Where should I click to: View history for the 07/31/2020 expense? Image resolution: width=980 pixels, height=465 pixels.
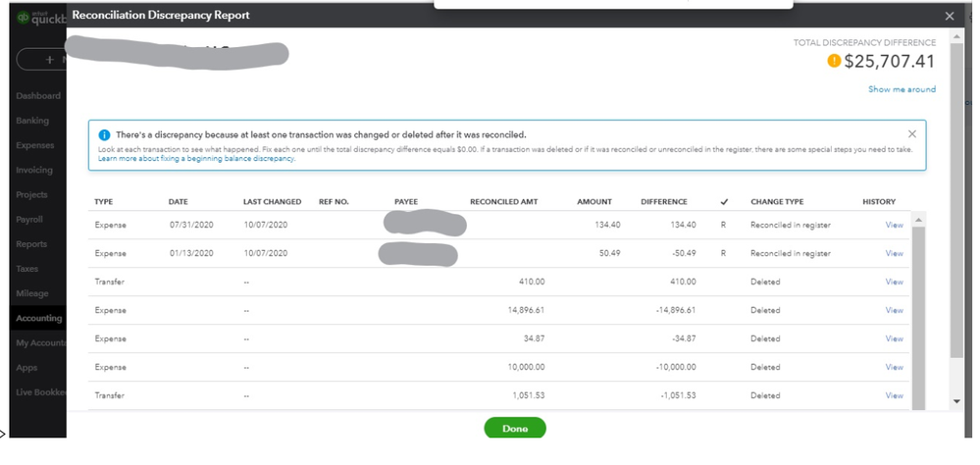click(894, 225)
